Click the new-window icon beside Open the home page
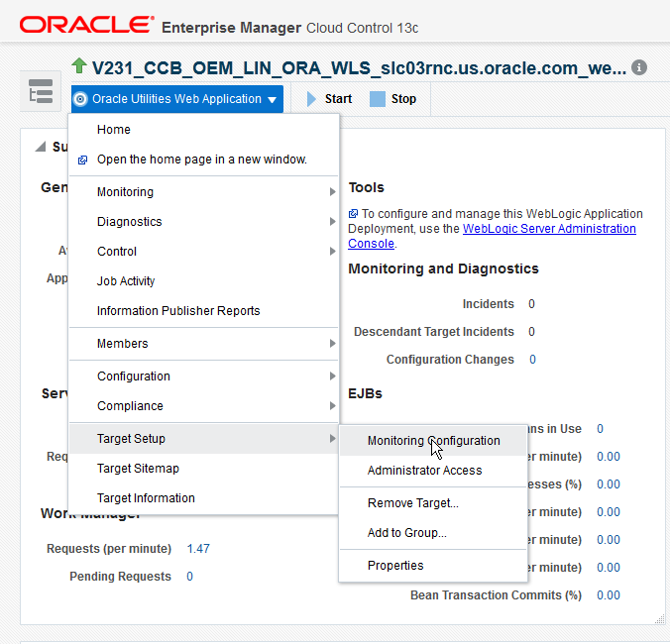 pyautogui.click(x=82, y=161)
